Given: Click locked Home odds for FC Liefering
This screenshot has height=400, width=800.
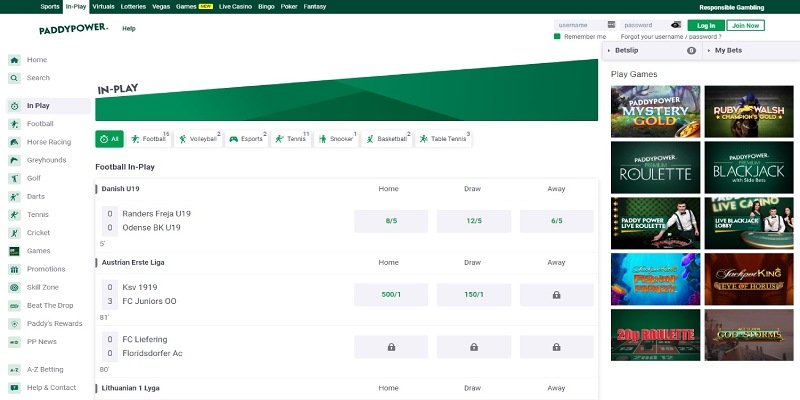Looking at the screenshot, I should 391,347.
